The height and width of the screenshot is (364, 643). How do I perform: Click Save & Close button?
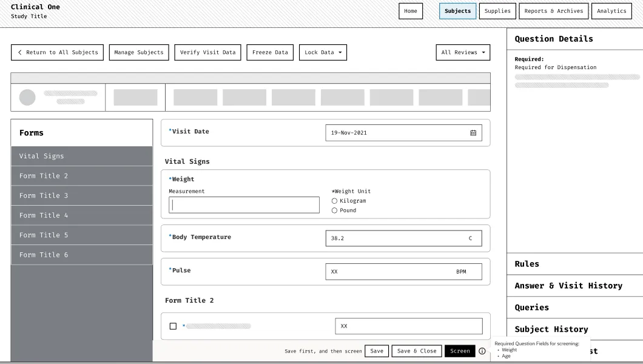click(x=417, y=351)
